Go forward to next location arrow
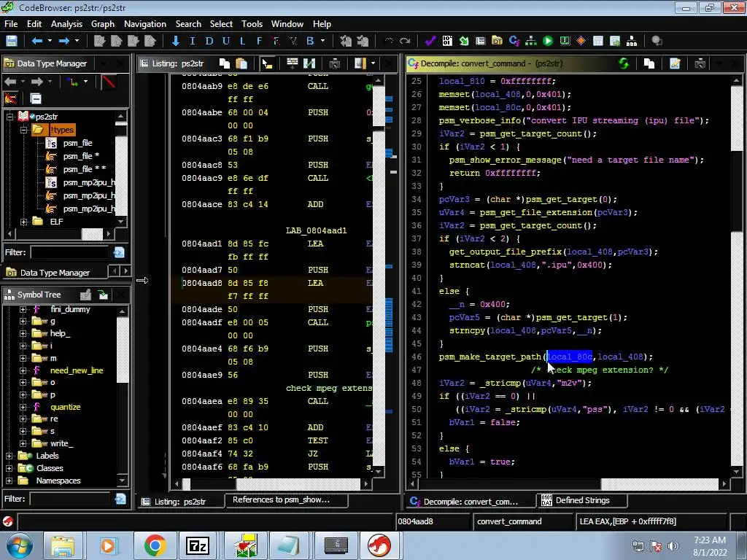This screenshot has height=560, width=747. coord(64,41)
